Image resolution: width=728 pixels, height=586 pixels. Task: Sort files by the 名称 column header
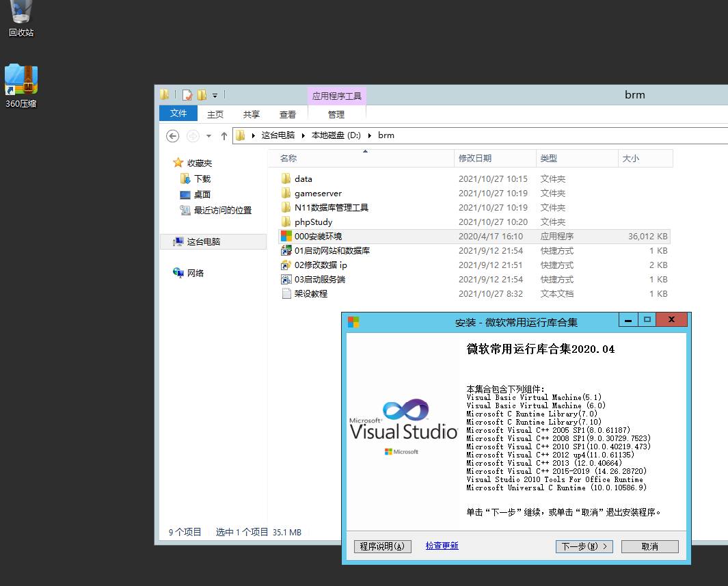361,159
